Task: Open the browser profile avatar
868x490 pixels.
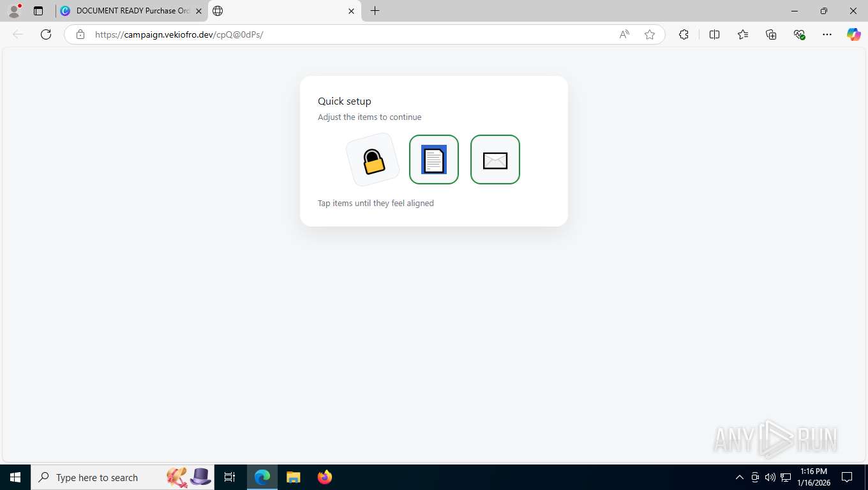Action: pos(14,11)
